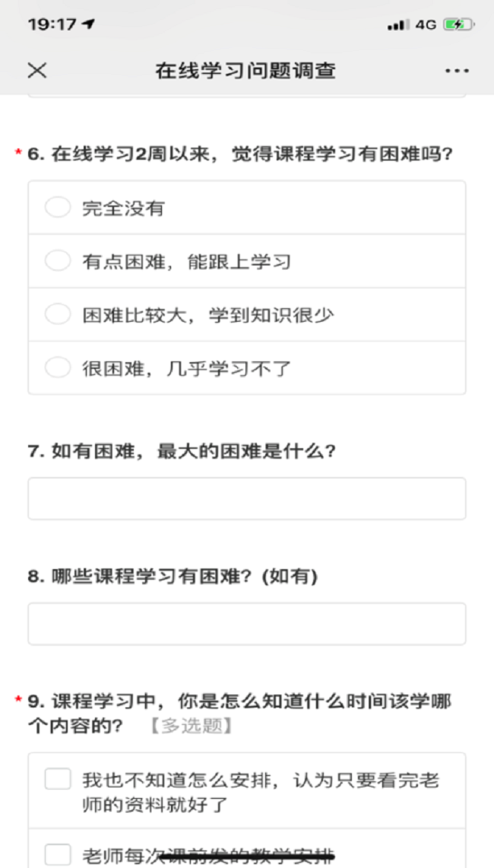Click the question 8 answer input box
This screenshot has width=494, height=868.
click(247, 624)
